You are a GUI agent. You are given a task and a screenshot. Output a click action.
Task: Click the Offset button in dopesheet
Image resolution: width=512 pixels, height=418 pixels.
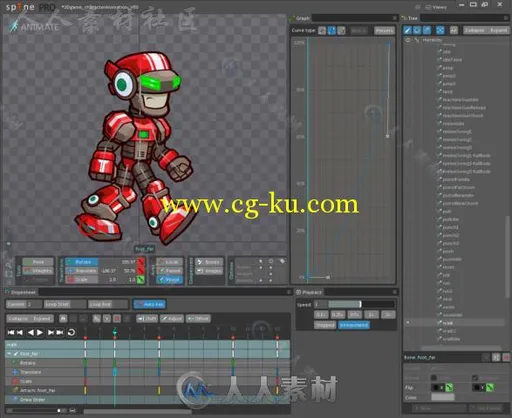(198, 319)
